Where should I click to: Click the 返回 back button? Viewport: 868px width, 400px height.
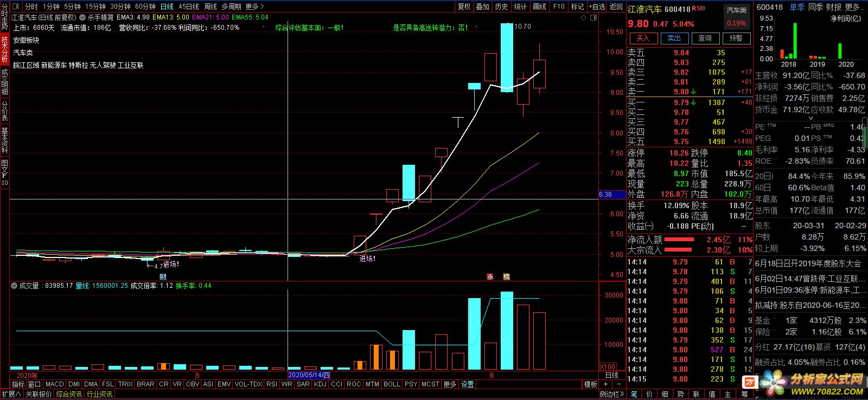[616, 7]
